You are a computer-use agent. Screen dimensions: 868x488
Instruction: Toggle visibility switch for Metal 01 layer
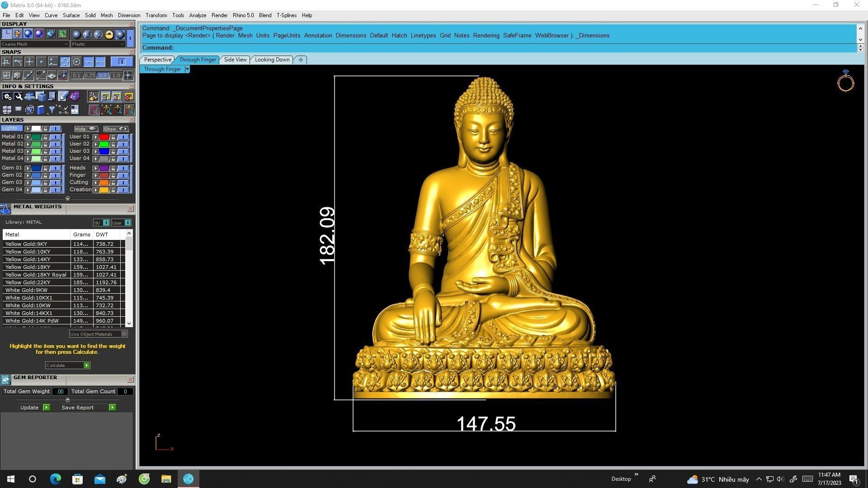(x=56, y=136)
